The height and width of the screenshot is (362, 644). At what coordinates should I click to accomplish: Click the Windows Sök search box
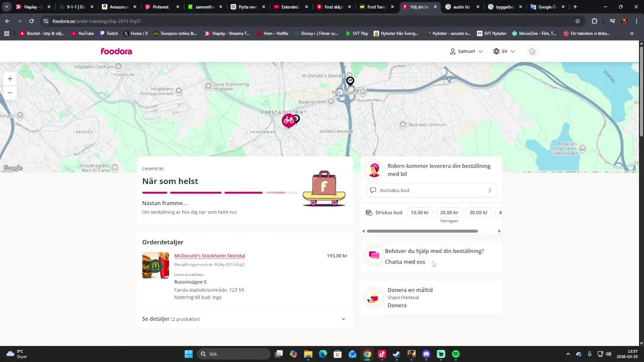click(234, 354)
